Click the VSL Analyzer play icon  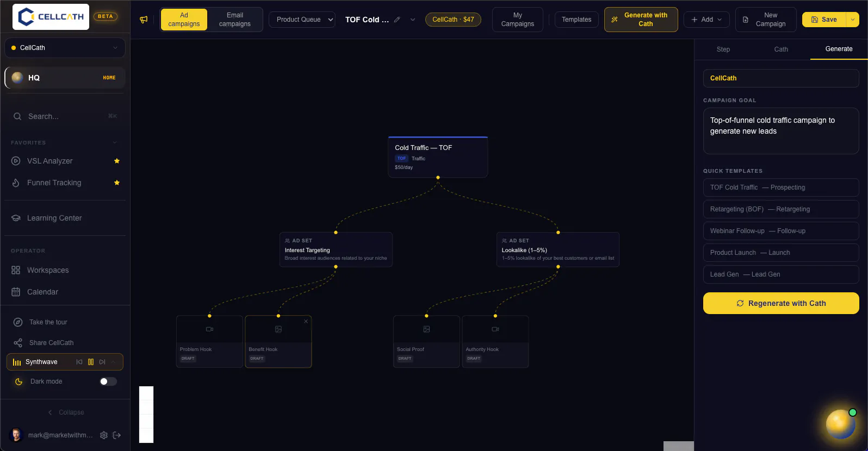pos(16,161)
